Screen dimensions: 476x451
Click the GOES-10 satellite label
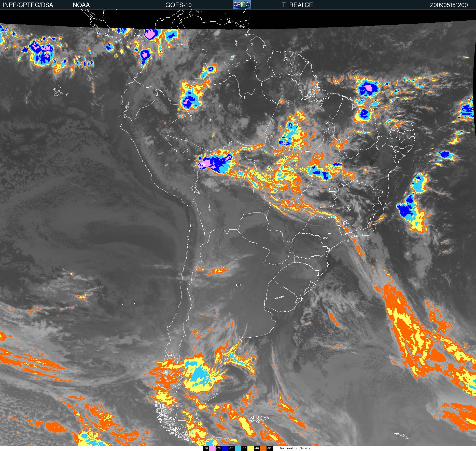[x=178, y=5]
